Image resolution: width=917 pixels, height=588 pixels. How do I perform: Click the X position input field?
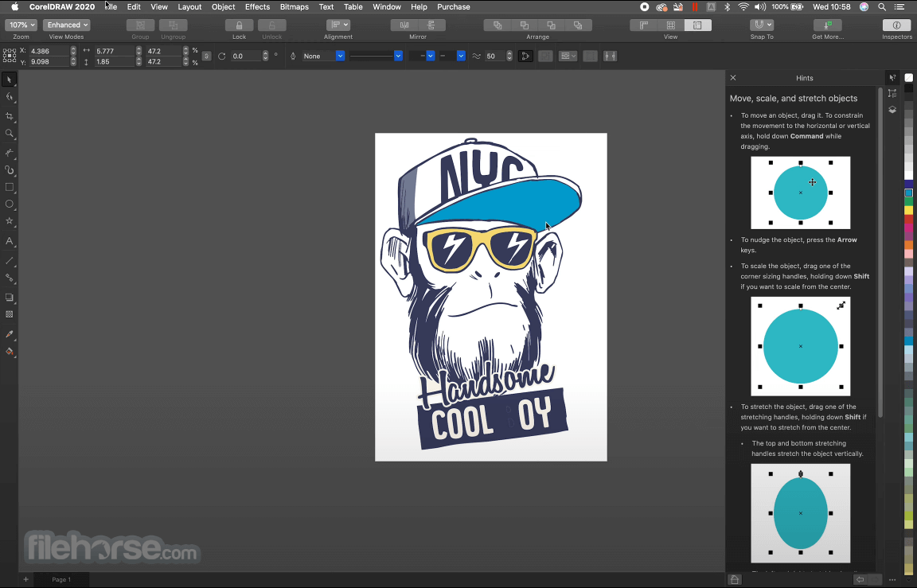pyautogui.click(x=49, y=51)
